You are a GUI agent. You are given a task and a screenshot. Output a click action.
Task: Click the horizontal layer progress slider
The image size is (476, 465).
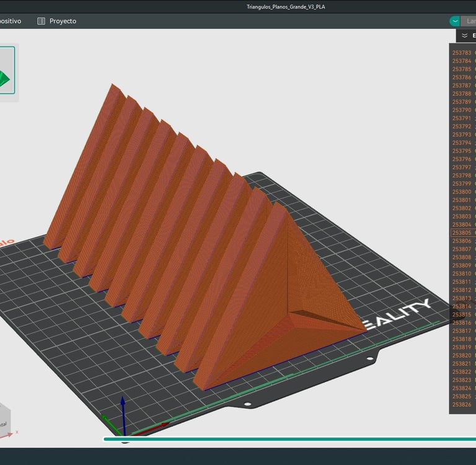285,439
